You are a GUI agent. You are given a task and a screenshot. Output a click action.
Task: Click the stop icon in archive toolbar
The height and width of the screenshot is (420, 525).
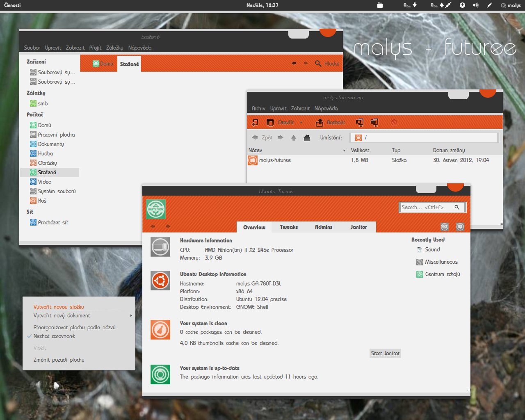click(x=394, y=122)
